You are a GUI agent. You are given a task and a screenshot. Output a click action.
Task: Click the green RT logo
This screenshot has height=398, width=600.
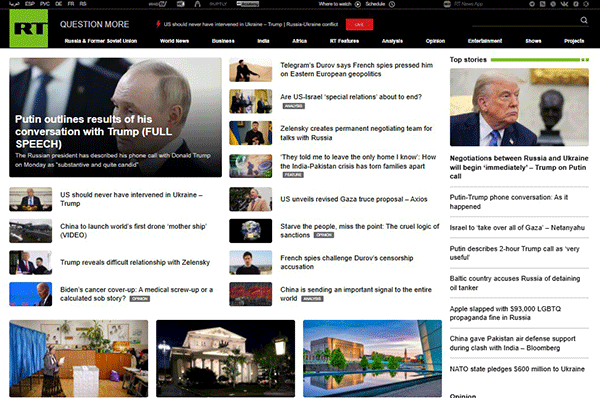pyautogui.click(x=29, y=28)
